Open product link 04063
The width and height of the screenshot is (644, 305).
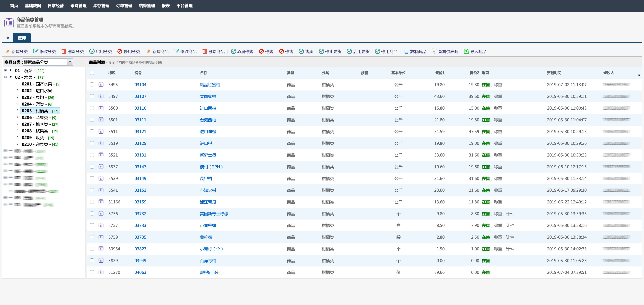[x=140, y=272]
